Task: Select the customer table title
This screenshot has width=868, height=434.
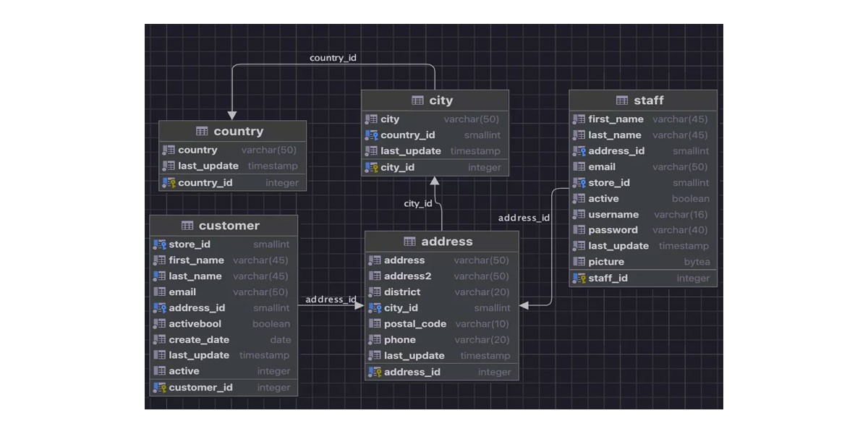Action: pyautogui.click(x=229, y=226)
